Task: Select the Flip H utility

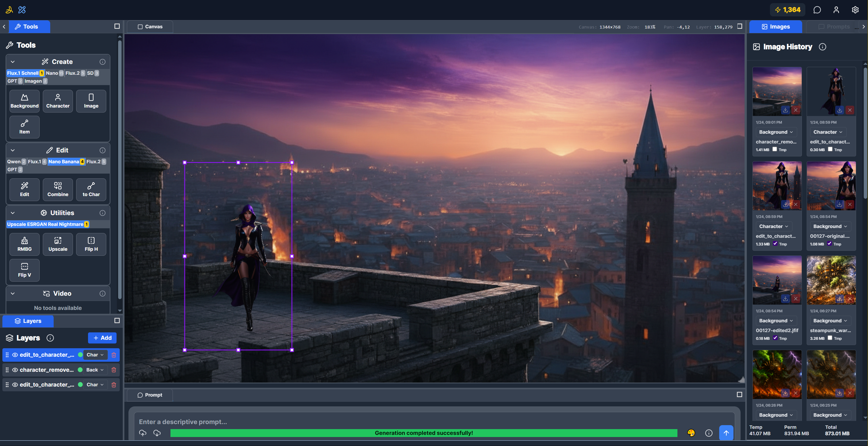Action: pos(91,244)
